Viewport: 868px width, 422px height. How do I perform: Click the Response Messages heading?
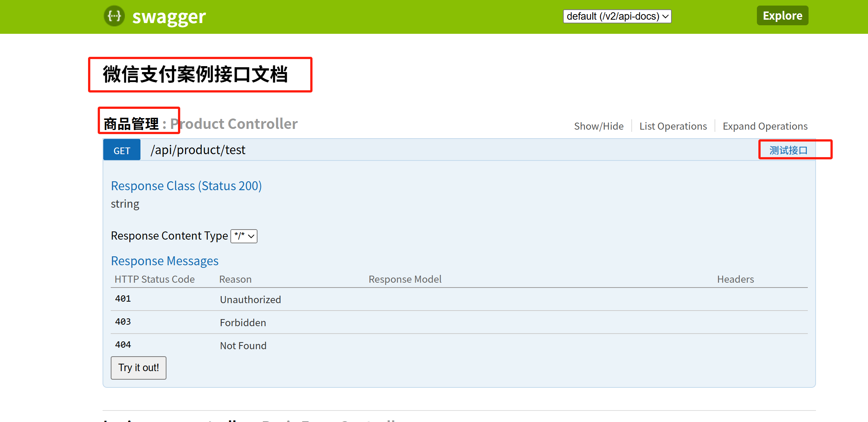click(x=165, y=261)
